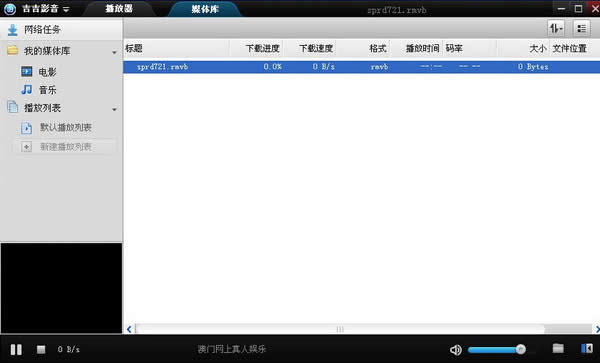
Task: Open the 默认播放列表 default playlist
Action: coord(65,127)
